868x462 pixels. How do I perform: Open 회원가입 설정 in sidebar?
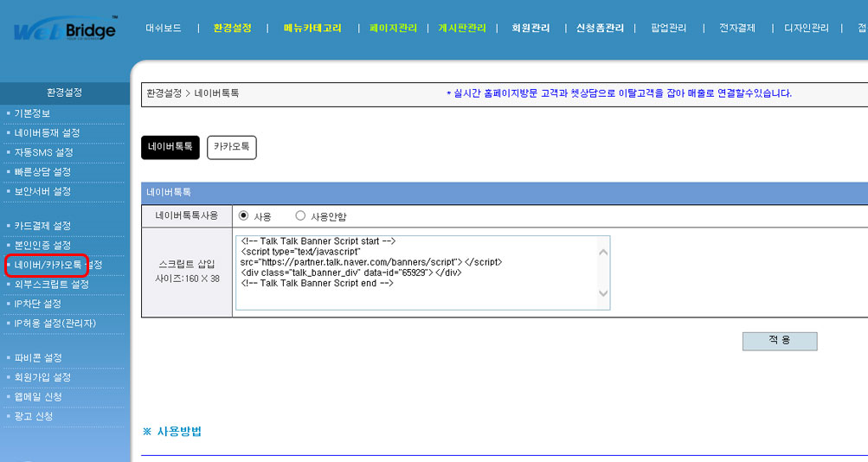[42, 377]
